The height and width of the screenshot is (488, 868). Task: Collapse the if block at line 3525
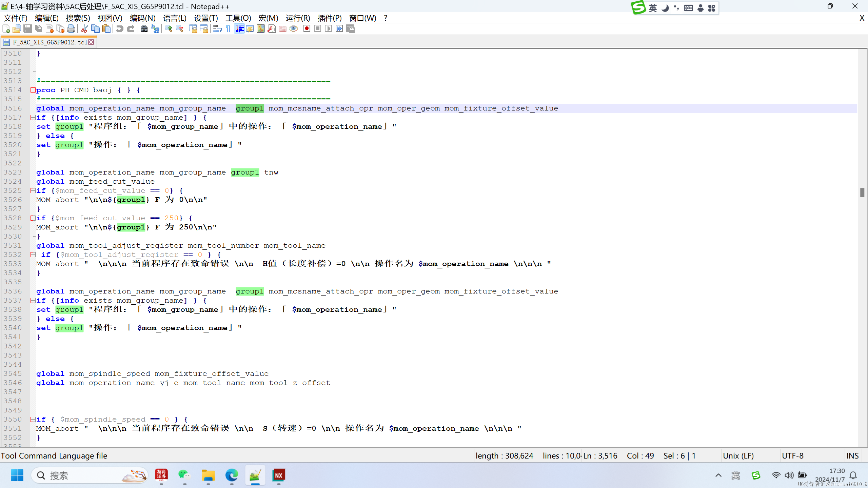pyautogui.click(x=33, y=191)
